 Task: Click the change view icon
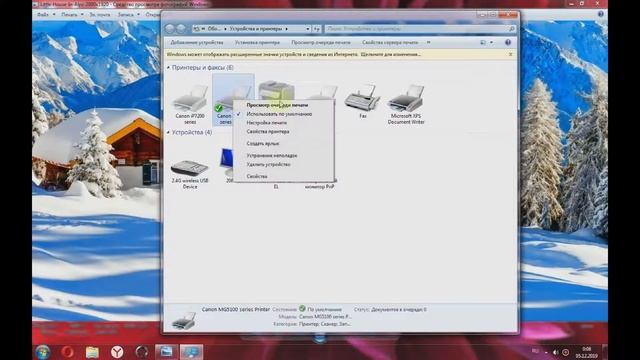click(x=483, y=42)
